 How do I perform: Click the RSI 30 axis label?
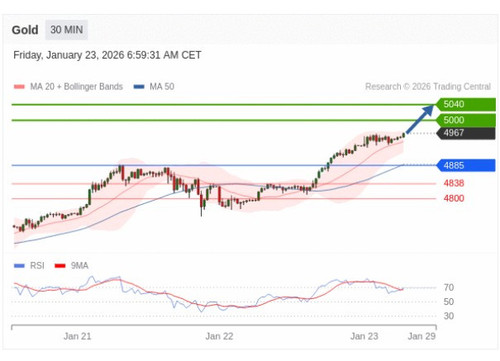coord(449,316)
